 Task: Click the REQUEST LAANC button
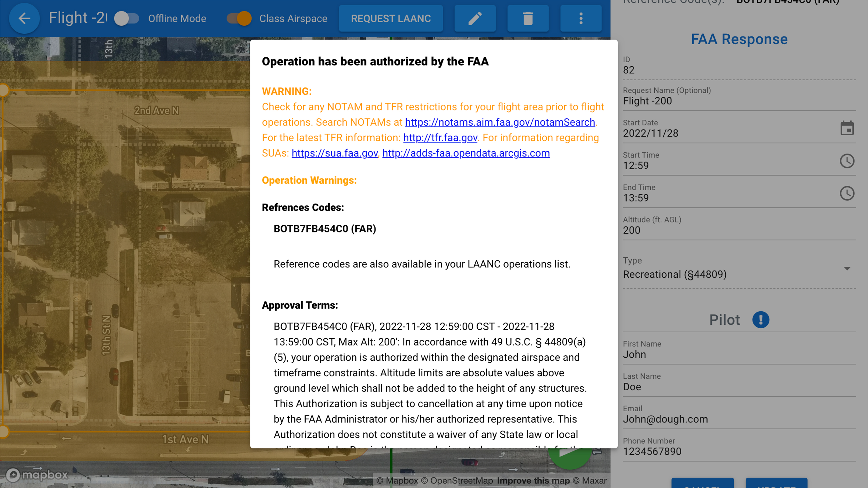tap(391, 18)
